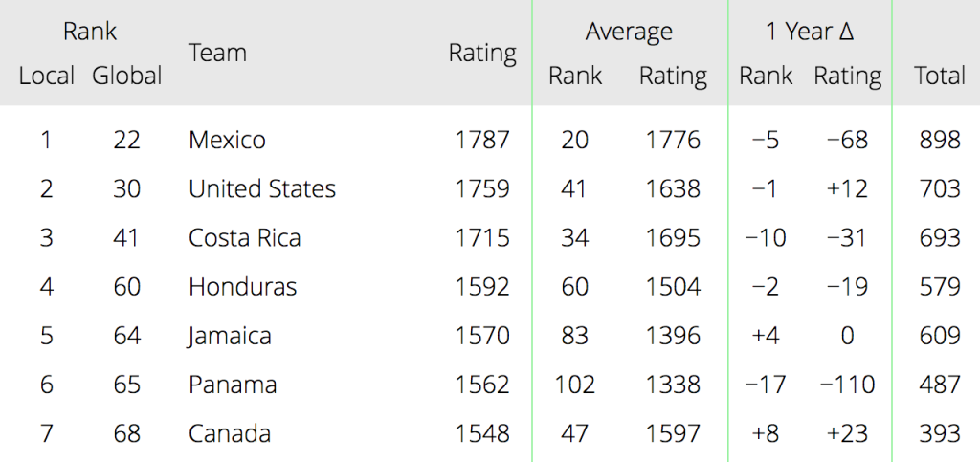The image size is (980, 462).
Task: Click Canada's total value 393
Action: (940, 433)
